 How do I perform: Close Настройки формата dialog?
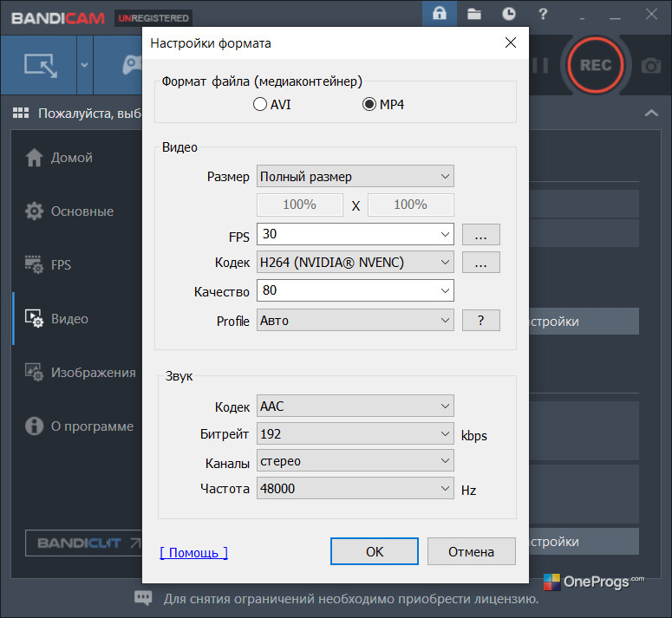(511, 42)
